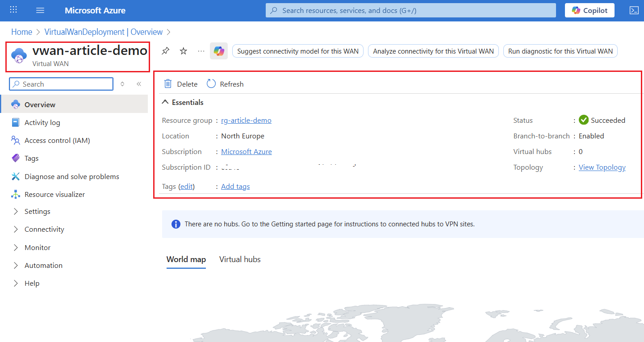The height and width of the screenshot is (342, 644).
Task: Expand the Help menu group
Action: 16,283
